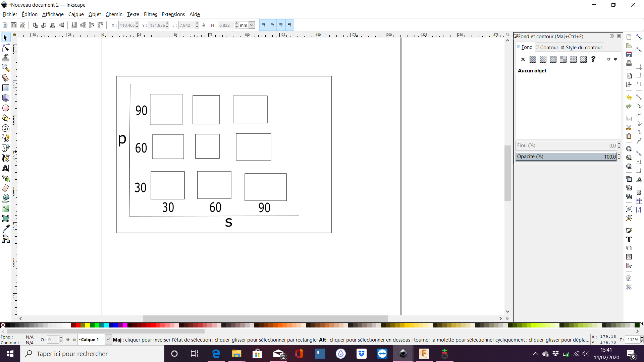Select the Spiral tool
The height and width of the screenshot is (362, 644).
point(5,128)
